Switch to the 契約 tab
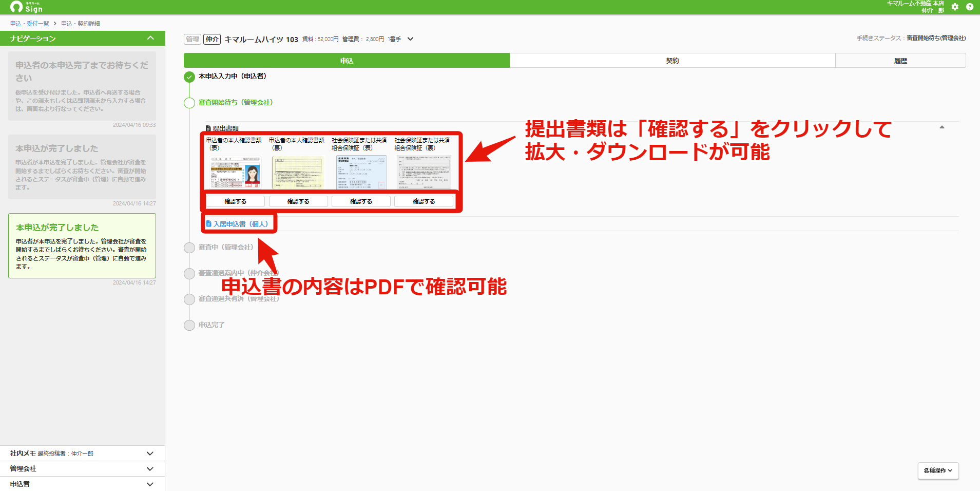The height and width of the screenshot is (491, 980). (672, 61)
